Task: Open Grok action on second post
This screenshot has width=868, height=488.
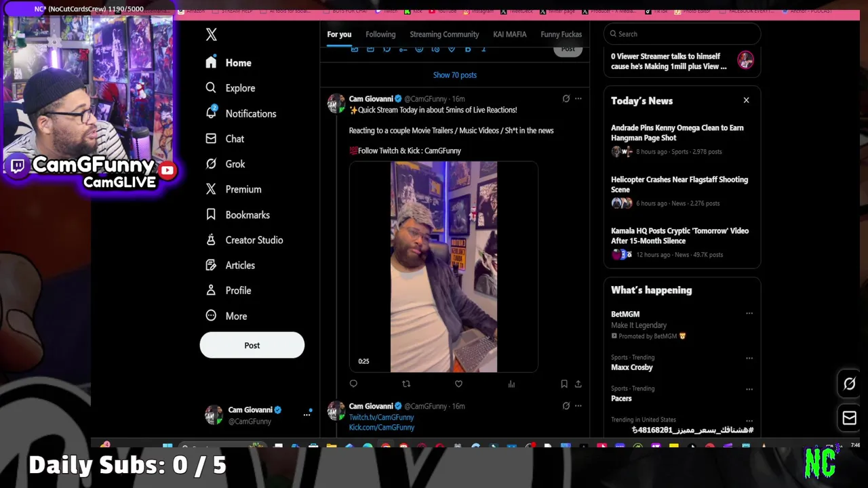Action: (566, 406)
